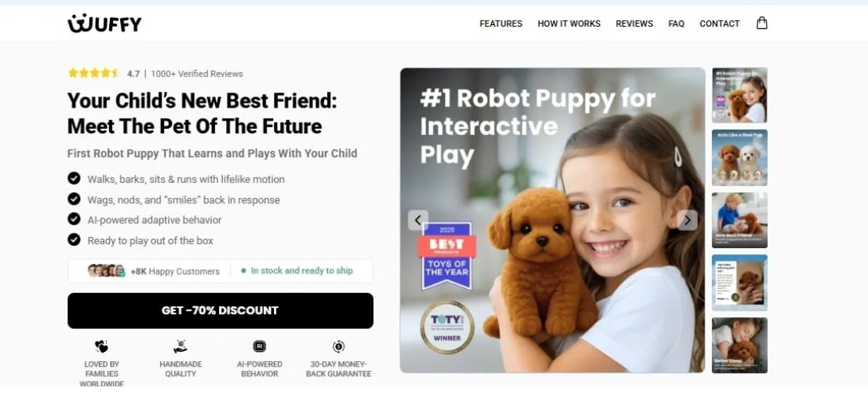
Task: Click the five-star rating icons
Action: pos(93,73)
